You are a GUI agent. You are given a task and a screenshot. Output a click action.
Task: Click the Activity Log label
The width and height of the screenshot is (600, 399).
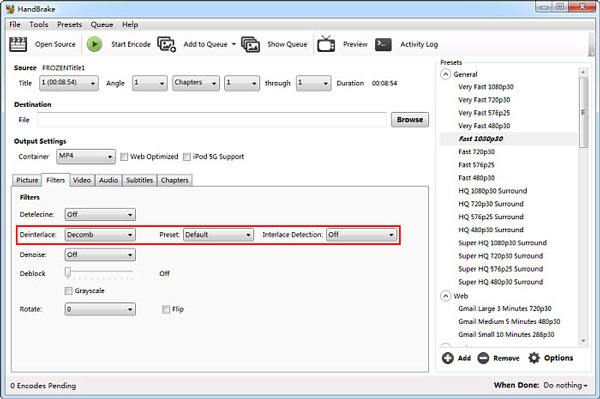point(419,44)
